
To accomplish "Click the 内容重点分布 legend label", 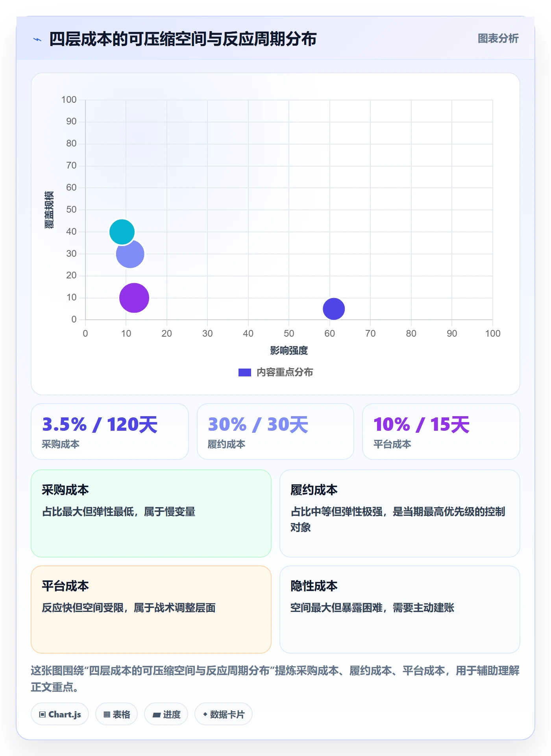I will 285,372.
